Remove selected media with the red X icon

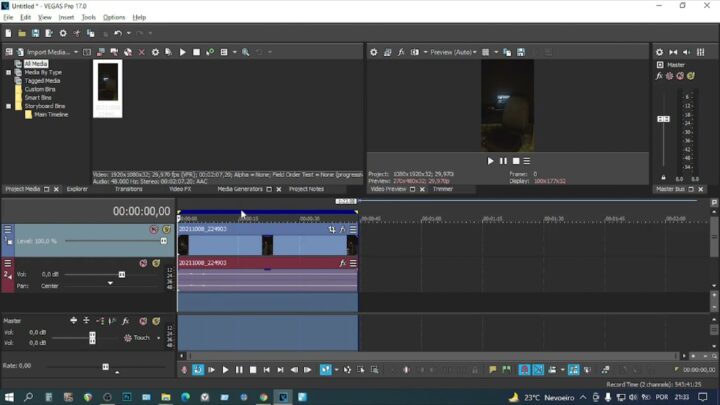(141, 52)
